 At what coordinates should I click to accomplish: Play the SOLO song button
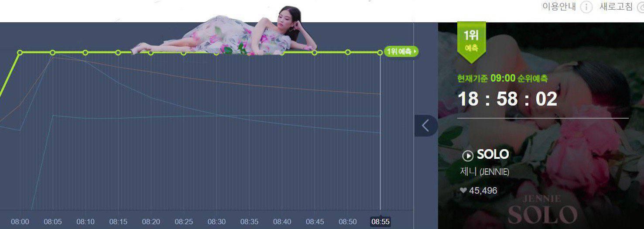click(468, 156)
